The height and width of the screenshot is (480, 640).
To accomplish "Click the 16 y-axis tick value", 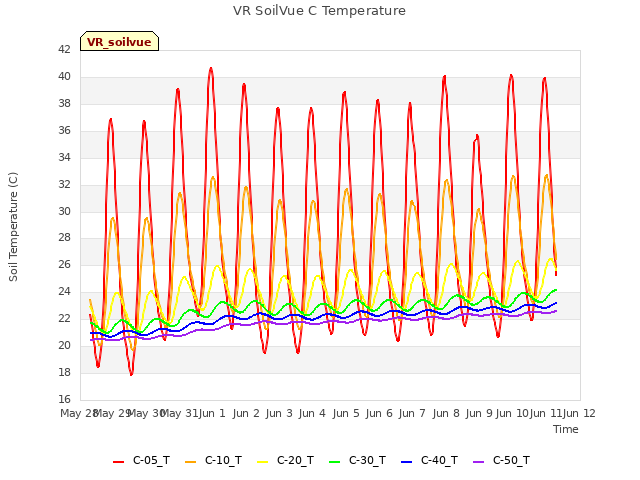I will [64, 399].
